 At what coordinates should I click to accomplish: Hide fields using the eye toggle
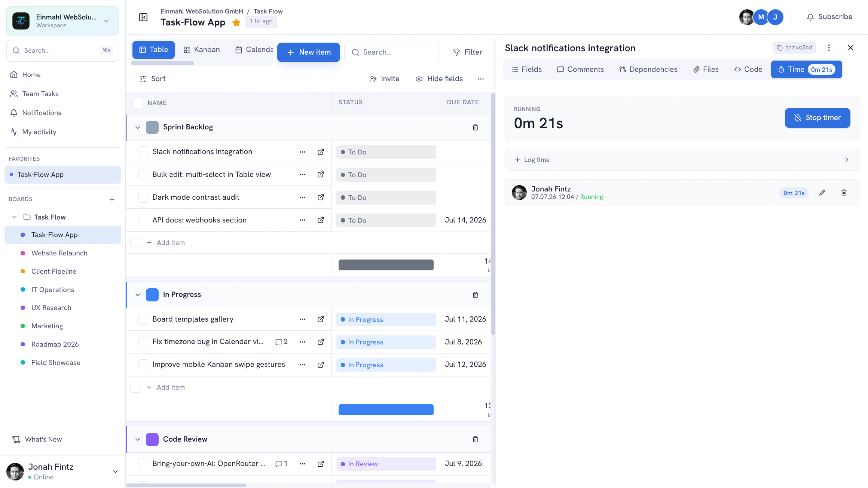click(439, 79)
